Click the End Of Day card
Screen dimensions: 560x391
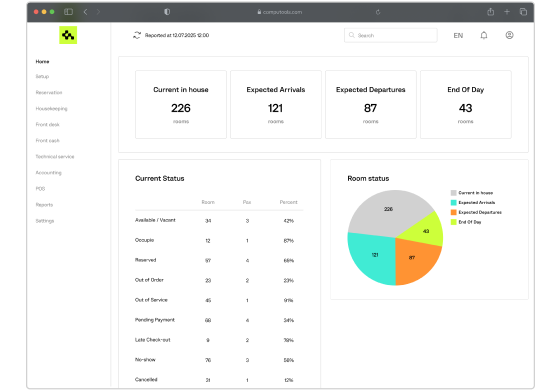(466, 104)
